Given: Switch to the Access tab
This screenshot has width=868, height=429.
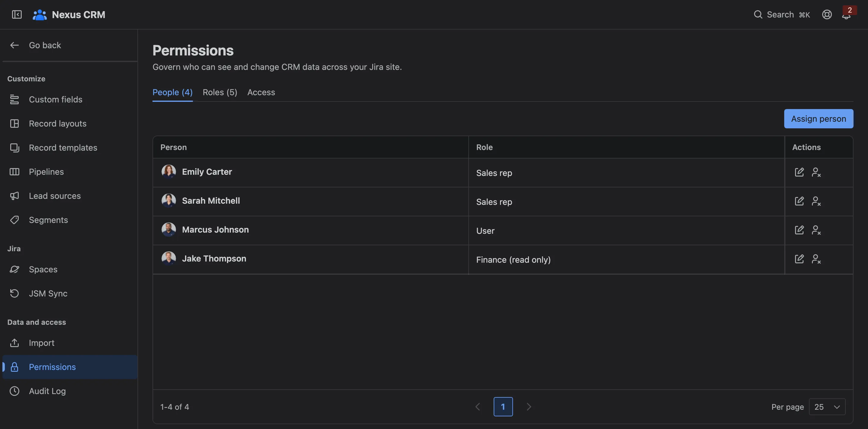Looking at the screenshot, I should (261, 92).
